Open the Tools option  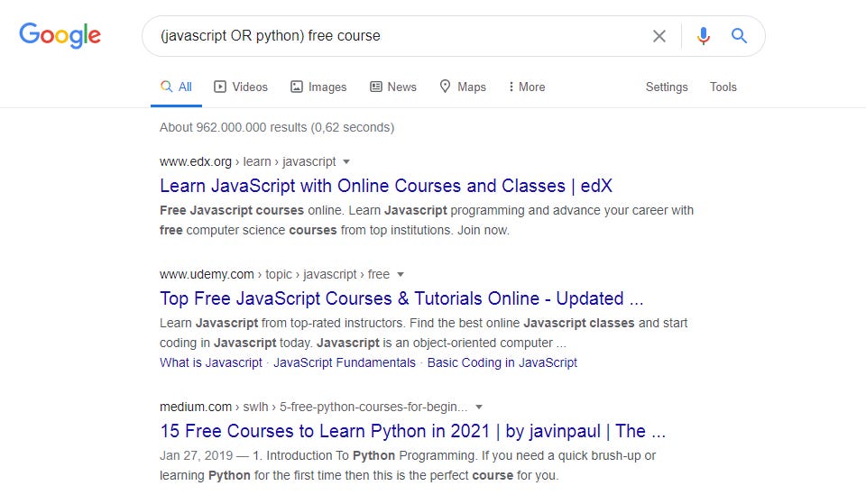click(723, 87)
